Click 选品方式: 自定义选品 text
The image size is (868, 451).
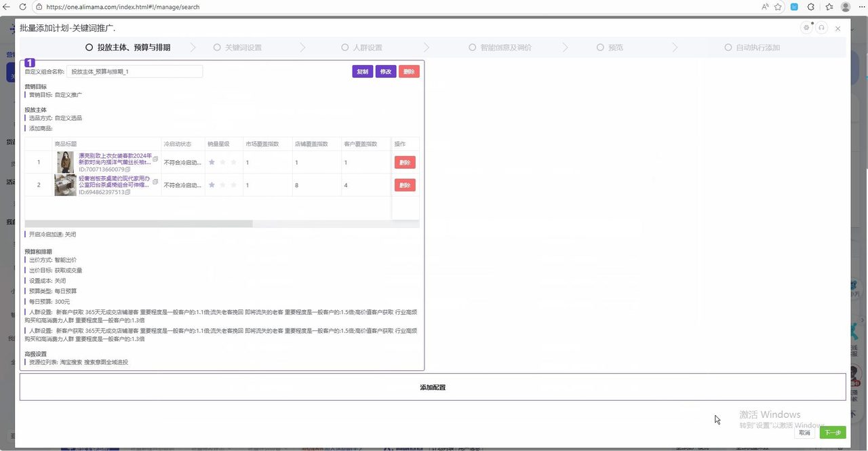(x=56, y=118)
